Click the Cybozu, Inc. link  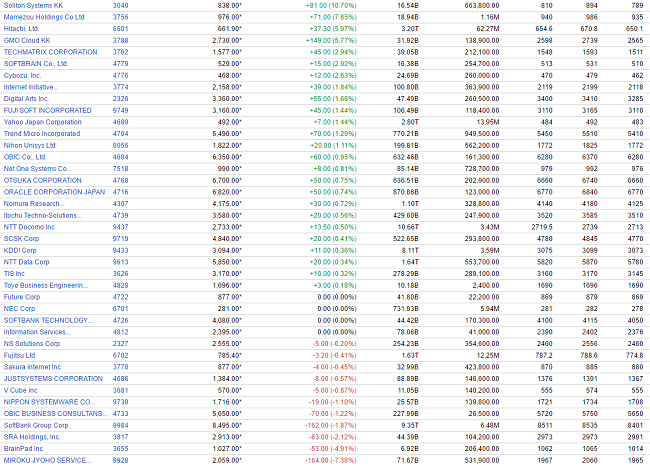[x=25, y=75]
